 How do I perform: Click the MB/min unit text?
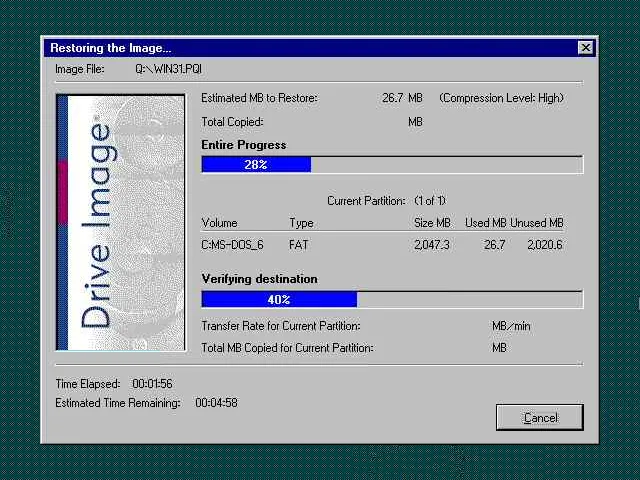[x=511, y=326]
